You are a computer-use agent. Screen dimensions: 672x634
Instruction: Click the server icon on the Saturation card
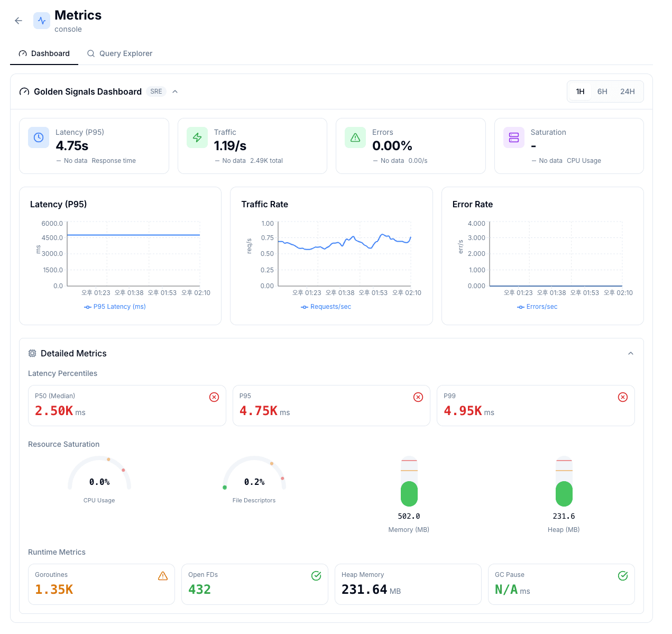pyautogui.click(x=513, y=137)
